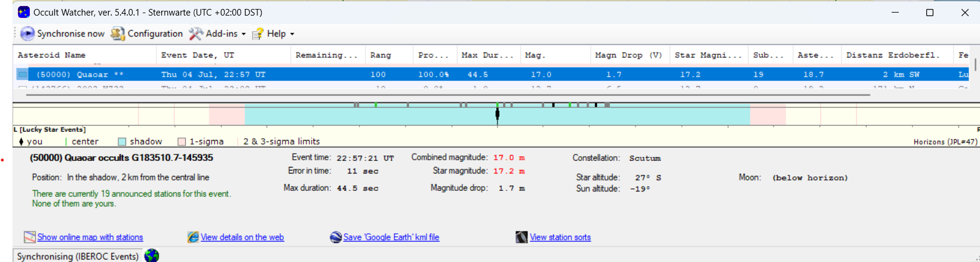Expand the Add-ins dropdown arrow

coord(244,34)
